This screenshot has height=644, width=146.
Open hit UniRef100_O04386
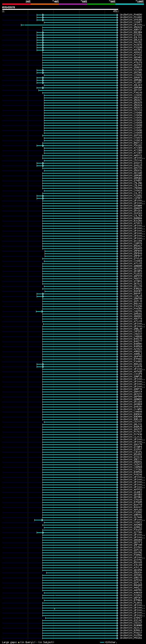[x=131, y=20]
